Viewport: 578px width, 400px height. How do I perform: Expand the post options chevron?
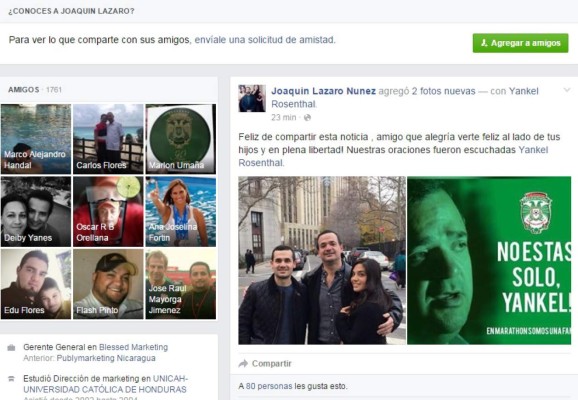(x=567, y=90)
